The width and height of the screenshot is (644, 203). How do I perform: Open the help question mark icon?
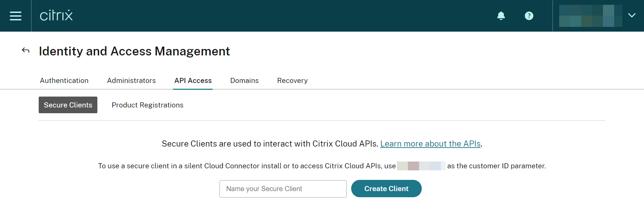coord(529,16)
